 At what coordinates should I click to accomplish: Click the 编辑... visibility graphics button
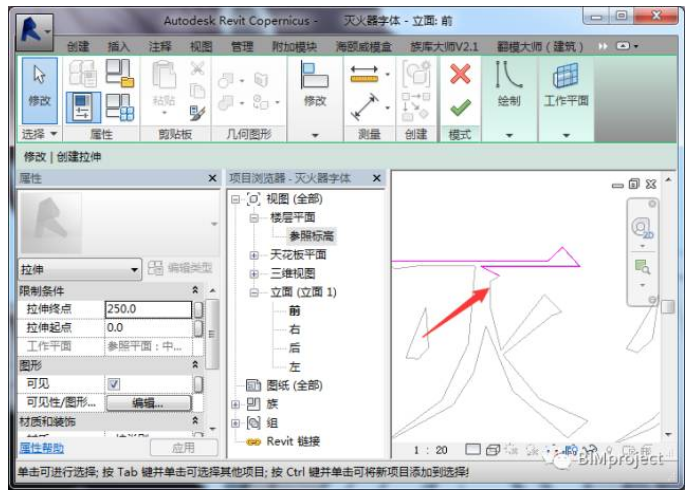[148, 403]
